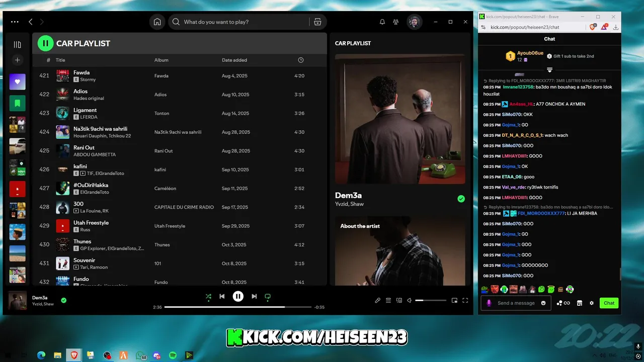Collapse Your Library sidebar icon
This screenshot has width=644, height=362.
coord(17,44)
